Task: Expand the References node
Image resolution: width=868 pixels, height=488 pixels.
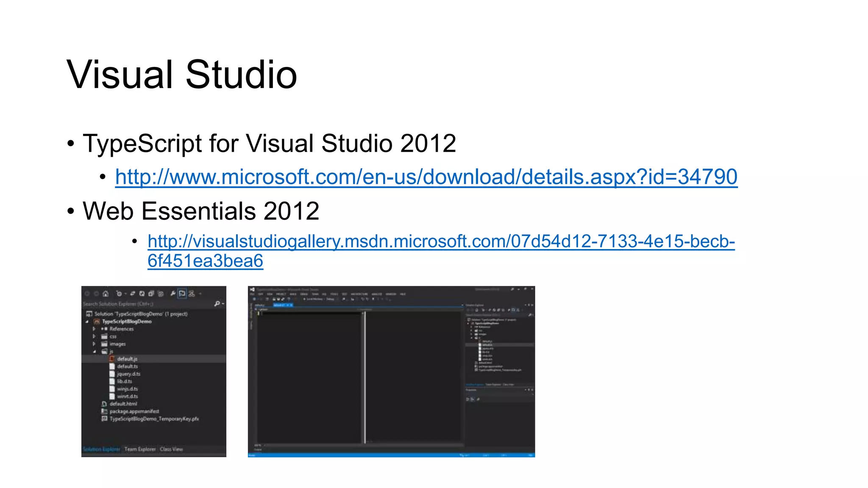Action: (x=94, y=329)
